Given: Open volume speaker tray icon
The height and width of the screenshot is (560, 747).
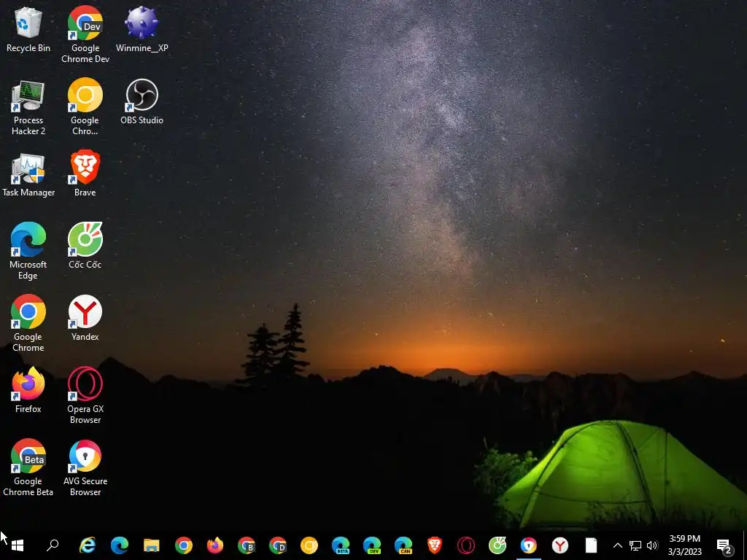Looking at the screenshot, I should [x=652, y=545].
